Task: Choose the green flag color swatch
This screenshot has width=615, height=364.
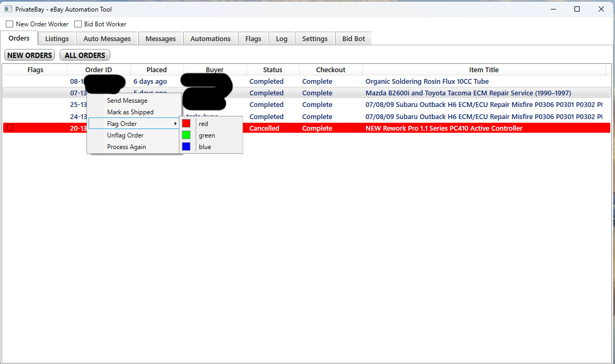Action: [x=186, y=135]
